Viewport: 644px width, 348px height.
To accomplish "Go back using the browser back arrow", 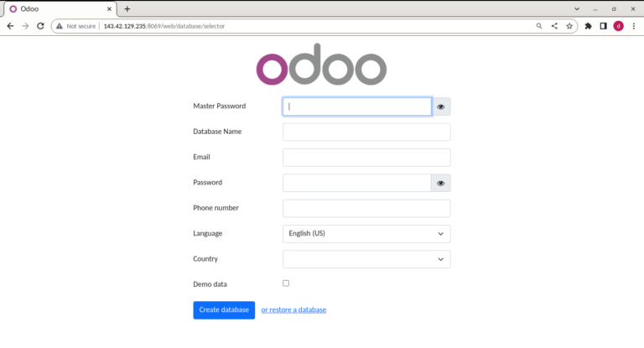I will 10,26.
